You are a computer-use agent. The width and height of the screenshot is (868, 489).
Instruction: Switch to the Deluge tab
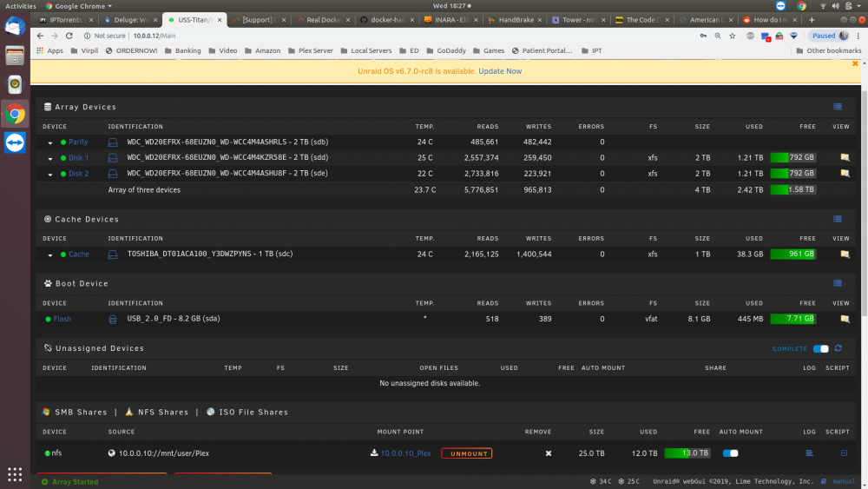tap(131, 20)
